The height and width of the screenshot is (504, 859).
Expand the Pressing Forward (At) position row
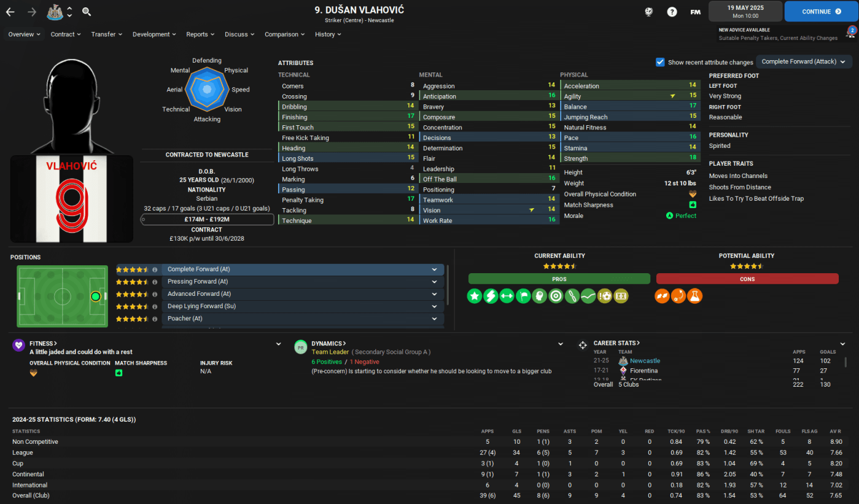(434, 282)
